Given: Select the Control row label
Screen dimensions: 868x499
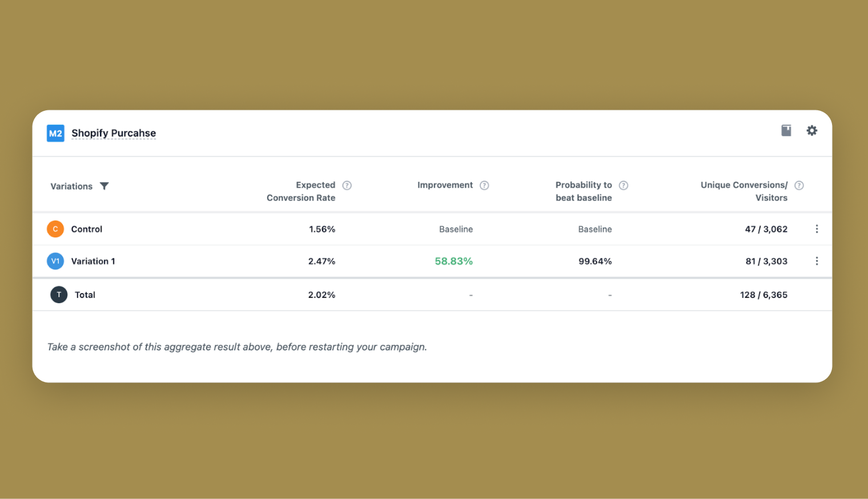Looking at the screenshot, I should pyautogui.click(x=87, y=229).
